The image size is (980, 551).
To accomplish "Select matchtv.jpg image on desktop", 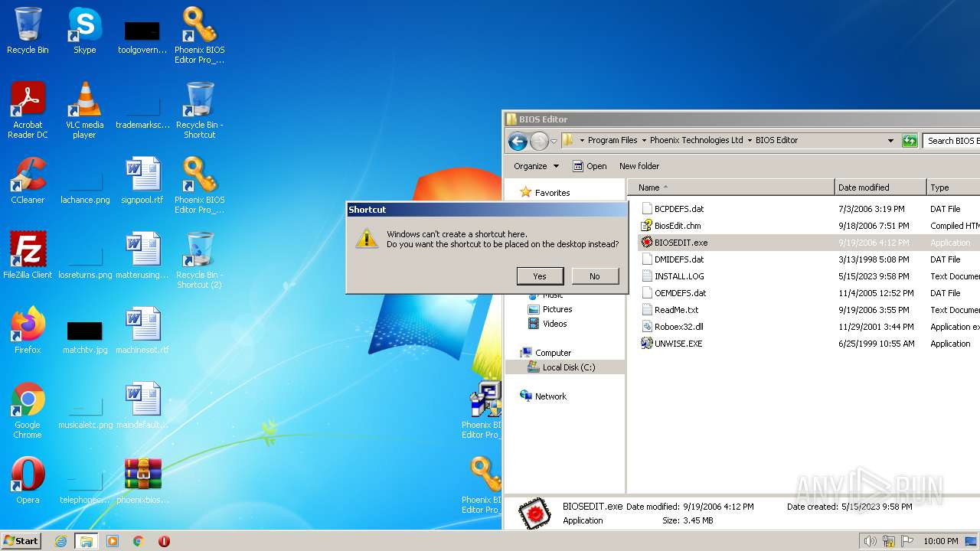I will pos(85,335).
